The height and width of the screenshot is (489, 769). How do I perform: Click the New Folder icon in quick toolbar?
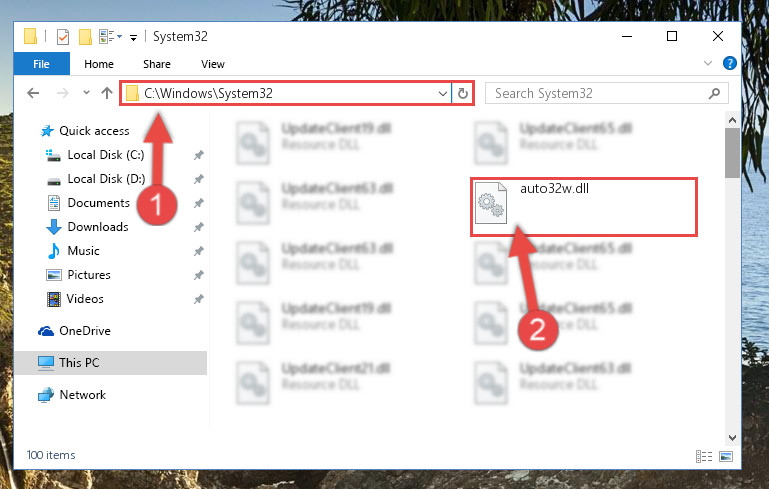coord(85,37)
